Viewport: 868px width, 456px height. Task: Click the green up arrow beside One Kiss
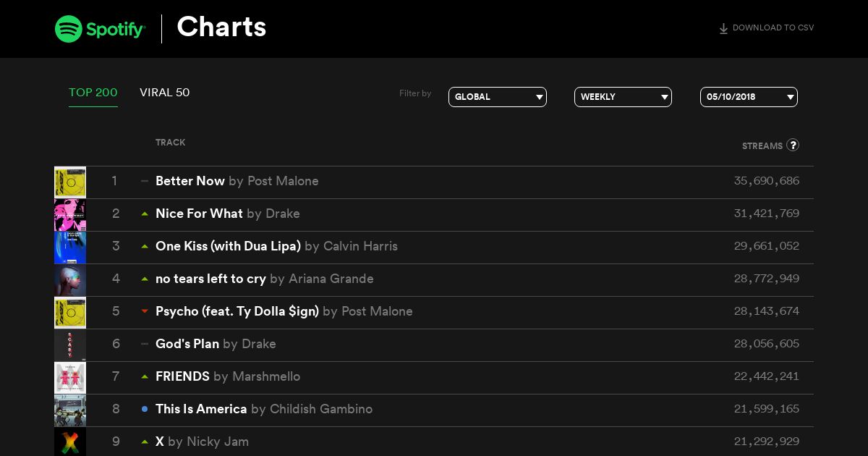coord(145,246)
